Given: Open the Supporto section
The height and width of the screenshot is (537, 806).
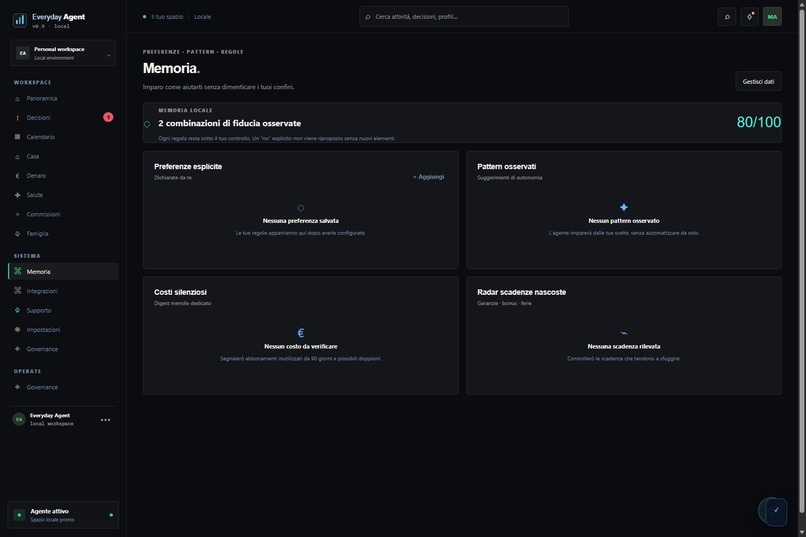Looking at the screenshot, I should [63, 310].
